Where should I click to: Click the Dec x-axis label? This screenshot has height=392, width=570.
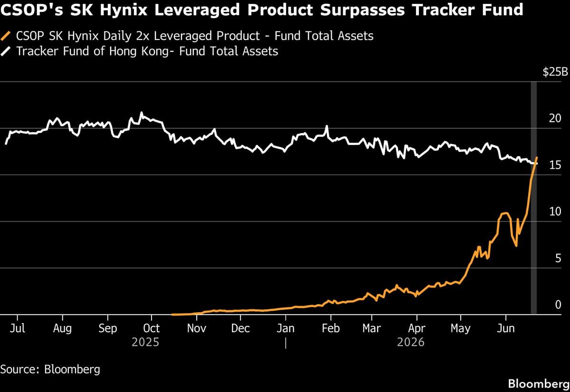(241, 328)
